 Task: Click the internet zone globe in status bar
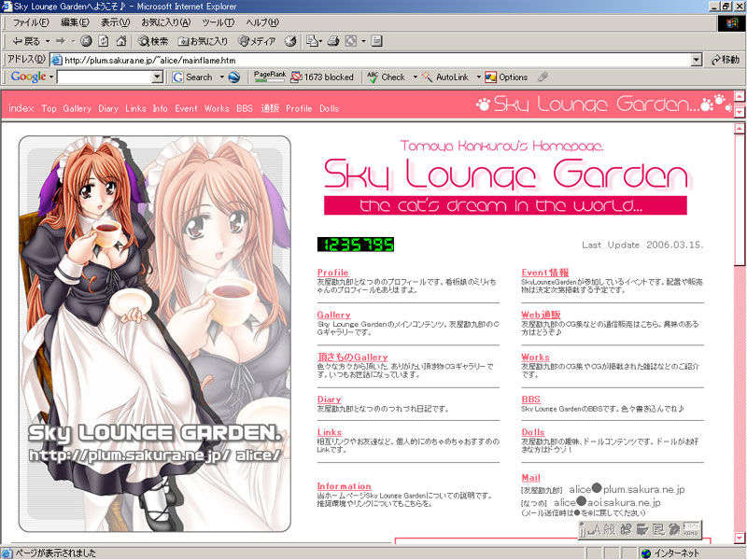tap(646, 553)
